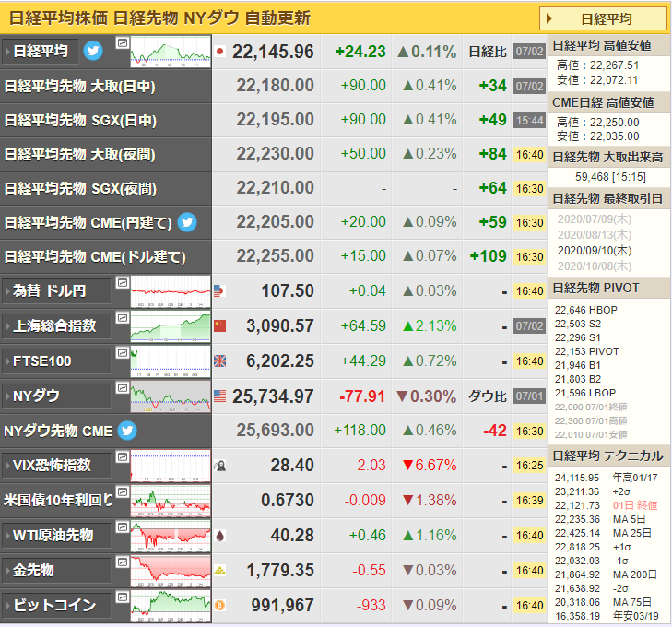Click the Twitter icon beside NYダウ先物 CME

coord(127,431)
